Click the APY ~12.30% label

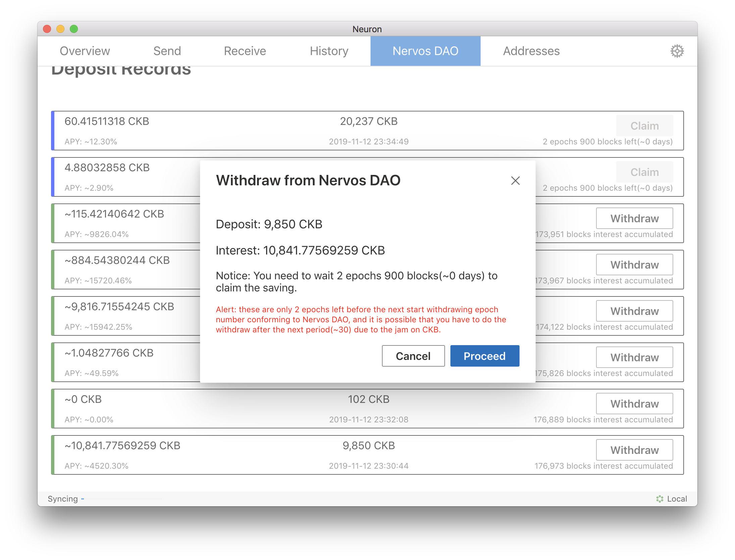[x=91, y=142]
